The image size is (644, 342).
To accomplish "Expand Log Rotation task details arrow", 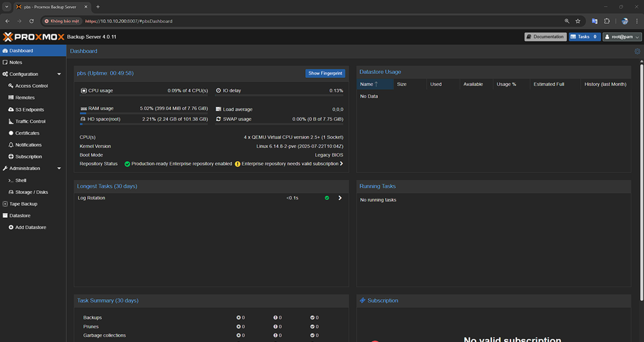I will (340, 198).
